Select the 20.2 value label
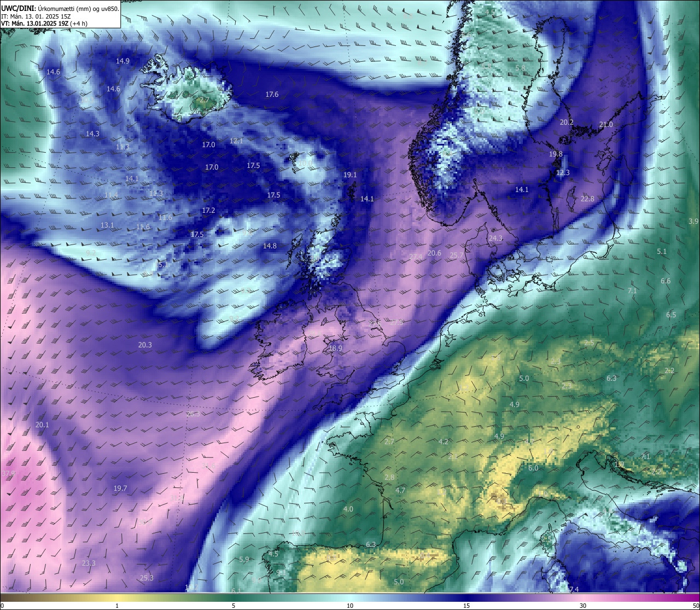Image resolution: width=700 pixels, height=610 pixels. pyautogui.click(x=567, y=123)
